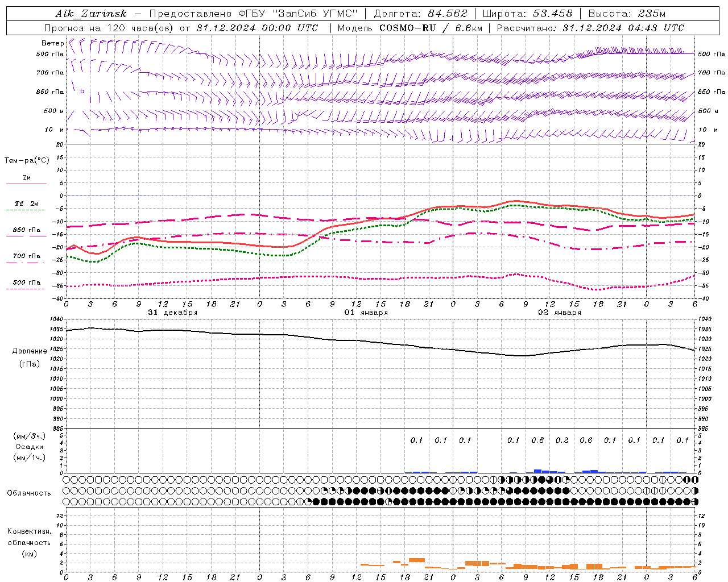Click the 2м temperature legend entry
Viewport: 728px width, 582px height.
point(27,178)
